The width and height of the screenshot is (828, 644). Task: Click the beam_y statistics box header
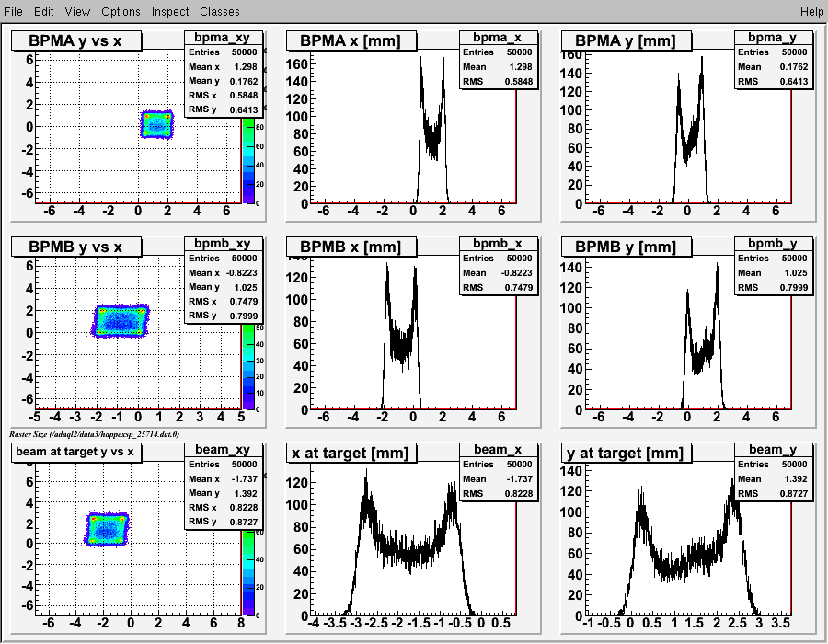click(x=773, y=449)
